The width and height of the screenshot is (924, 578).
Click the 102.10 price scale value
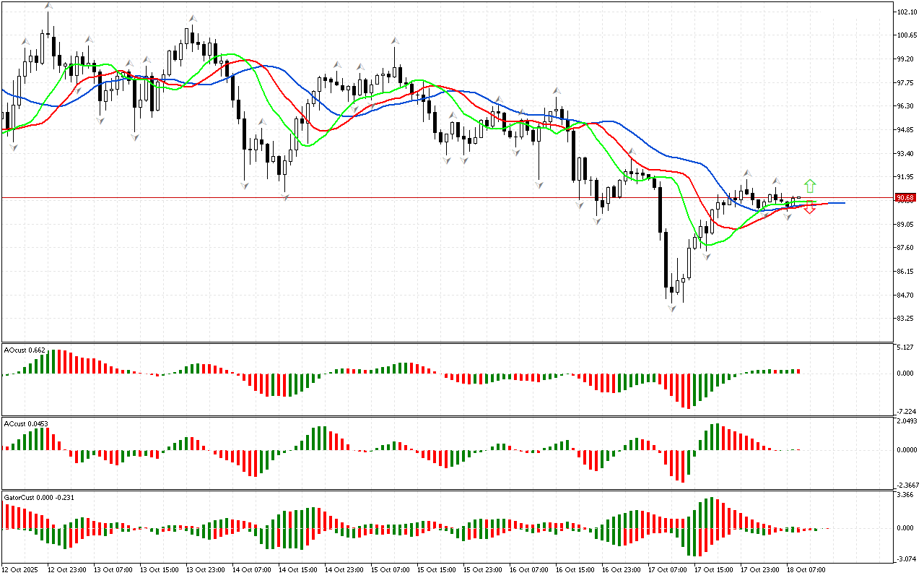click(x=907, y=12)
